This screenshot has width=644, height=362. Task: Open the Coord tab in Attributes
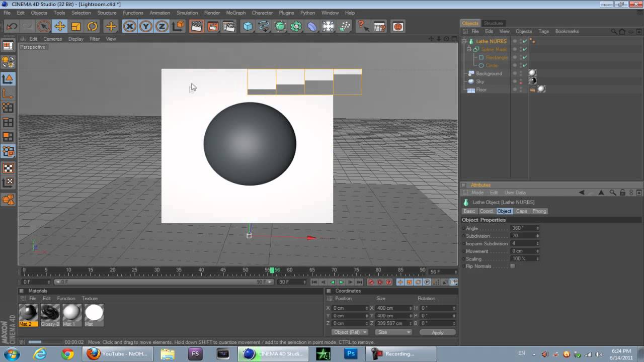(487, 211)
